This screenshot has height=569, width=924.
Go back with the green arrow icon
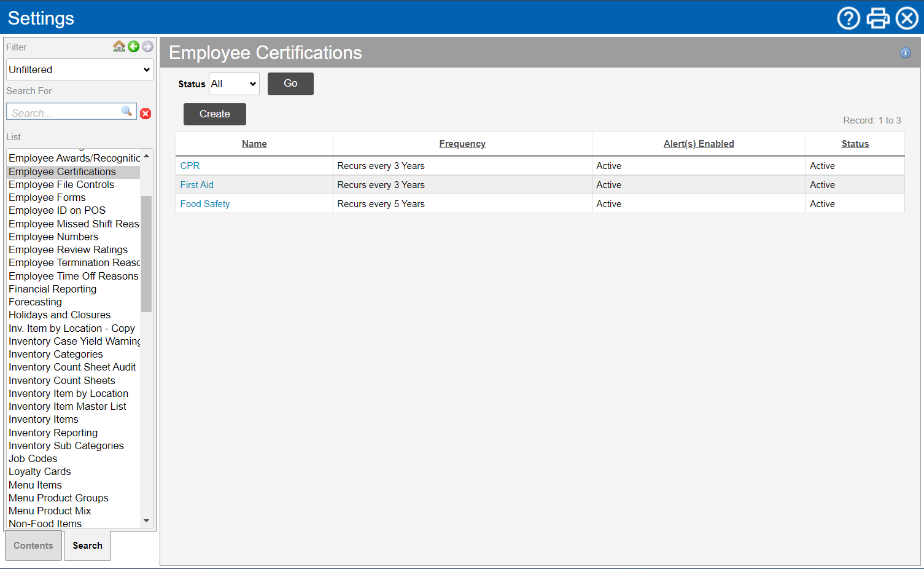pos(133,46)
